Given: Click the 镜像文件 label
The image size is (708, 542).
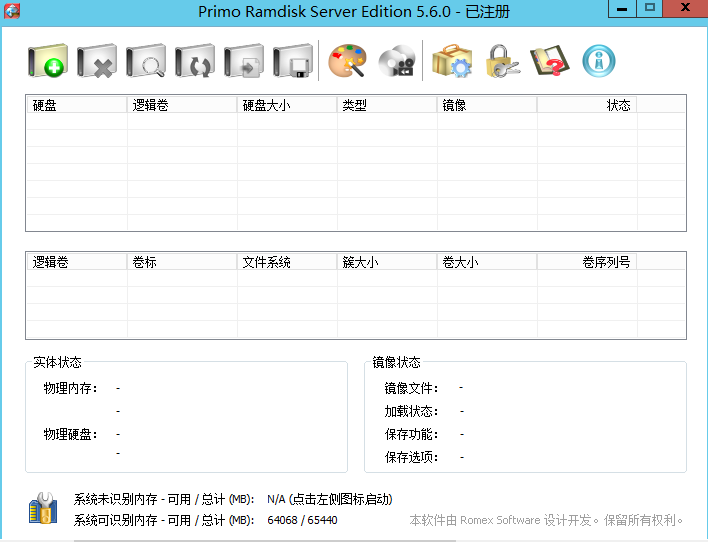Looking at the screenshot, I should click(411, 388).
